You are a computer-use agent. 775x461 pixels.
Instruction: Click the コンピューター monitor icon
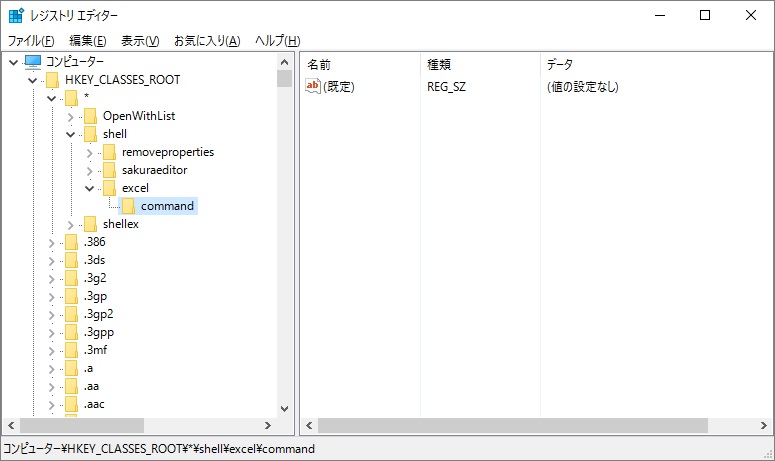point(33,62)
